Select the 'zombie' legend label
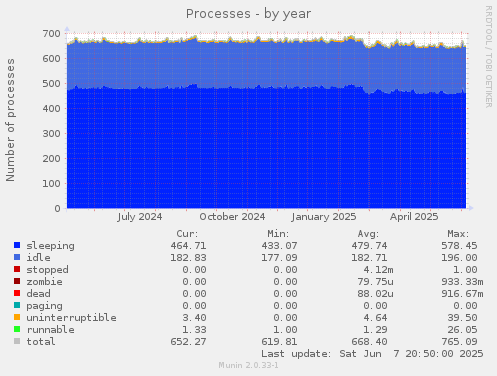 click(44, 282)
